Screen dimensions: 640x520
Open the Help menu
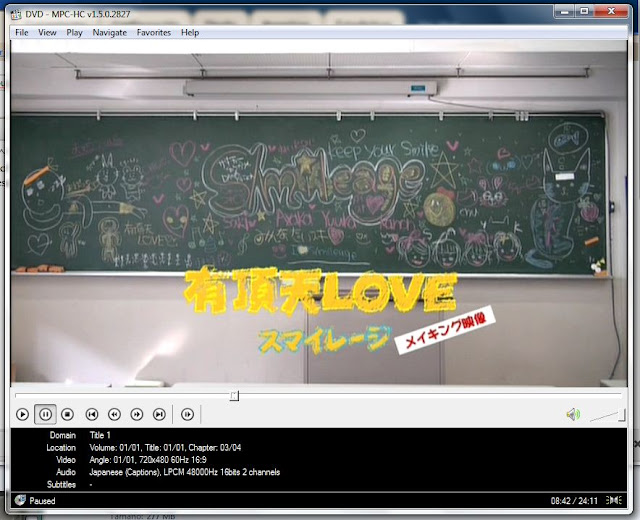pyautogui.click(x=190, y=33)
